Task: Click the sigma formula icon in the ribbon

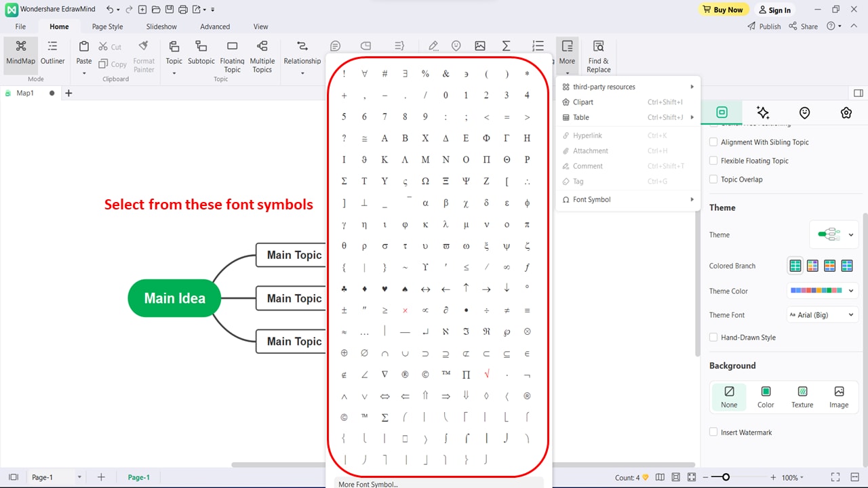Action: (x=506, y=46)
